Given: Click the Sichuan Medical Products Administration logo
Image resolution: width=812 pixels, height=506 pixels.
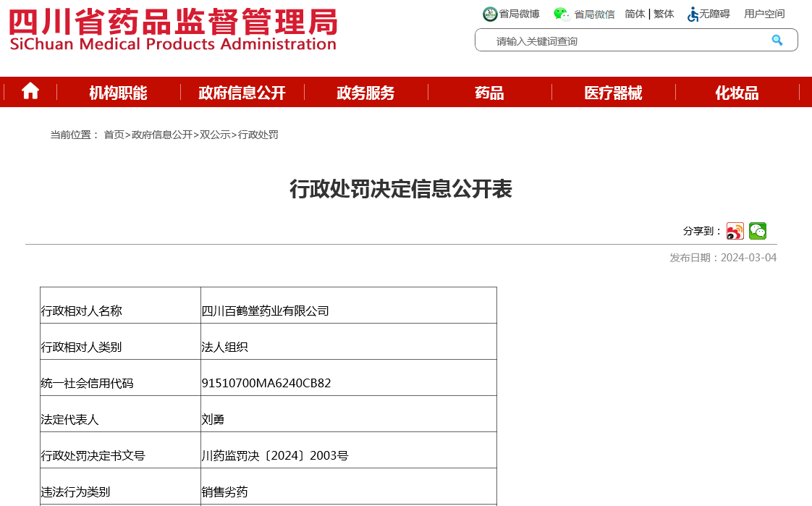Looking at the screenshot, I should tap(173, 29).
